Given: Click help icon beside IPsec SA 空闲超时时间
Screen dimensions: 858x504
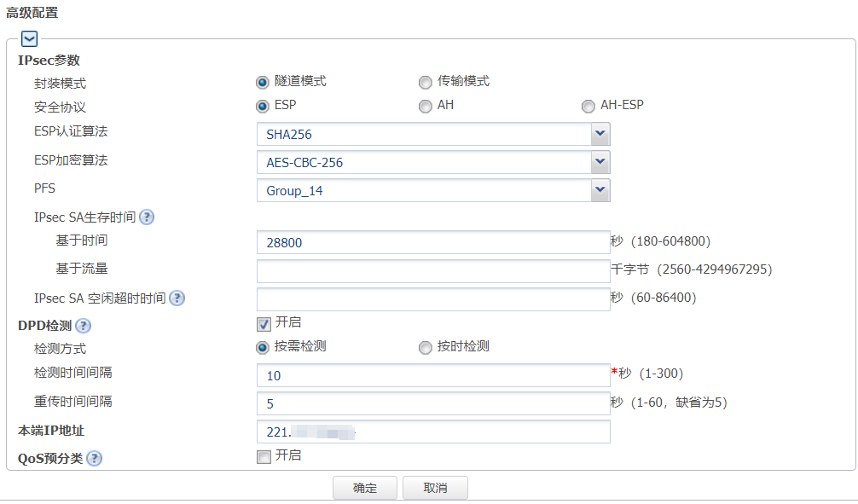Looking at the screenshot, I should coord(177,298).
